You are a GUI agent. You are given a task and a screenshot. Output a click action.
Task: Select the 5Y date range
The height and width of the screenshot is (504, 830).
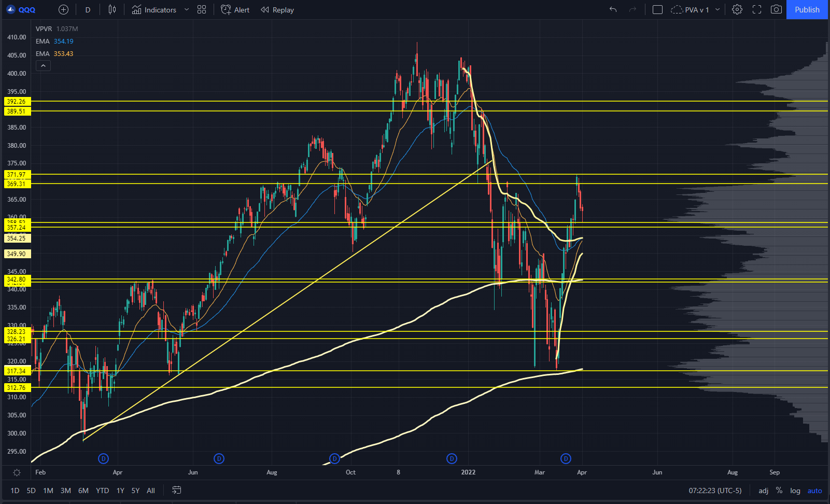click(x=135, y=491)
